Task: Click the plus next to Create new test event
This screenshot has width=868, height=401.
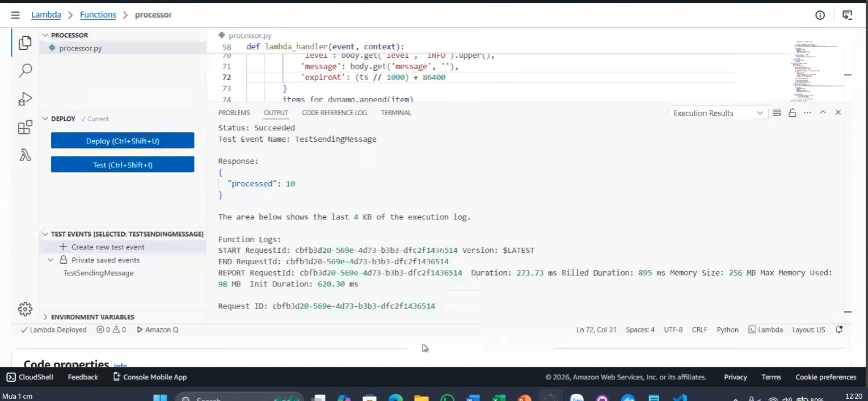Action: click(63, 247)
